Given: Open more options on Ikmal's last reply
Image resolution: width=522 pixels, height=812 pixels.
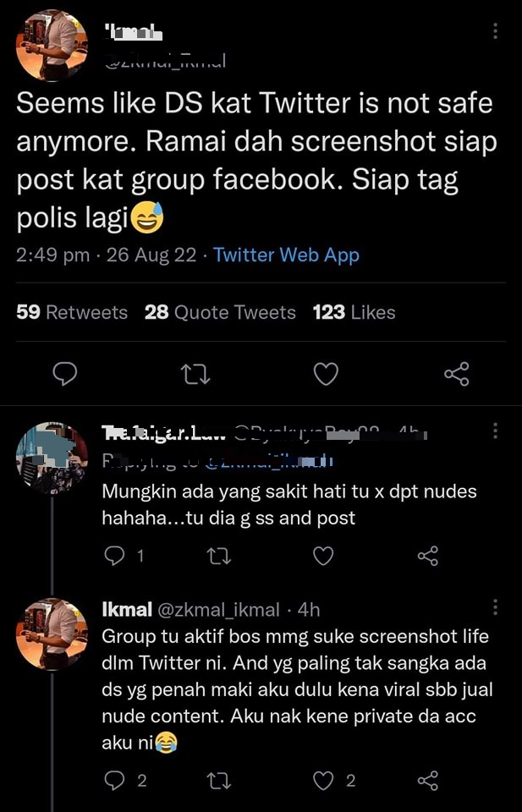Looking at the screenshot, I should (495, 608).
